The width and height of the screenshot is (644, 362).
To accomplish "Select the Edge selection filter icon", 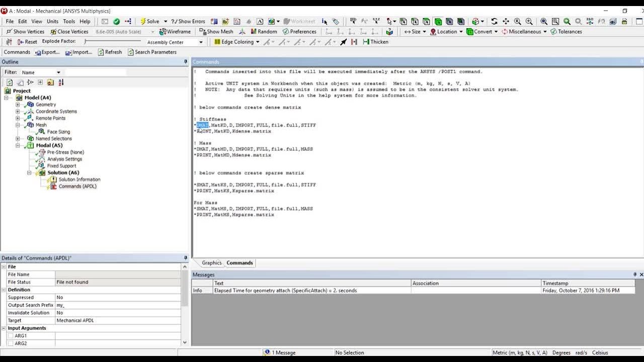I will pyautogui.click(x=415, y=21).
